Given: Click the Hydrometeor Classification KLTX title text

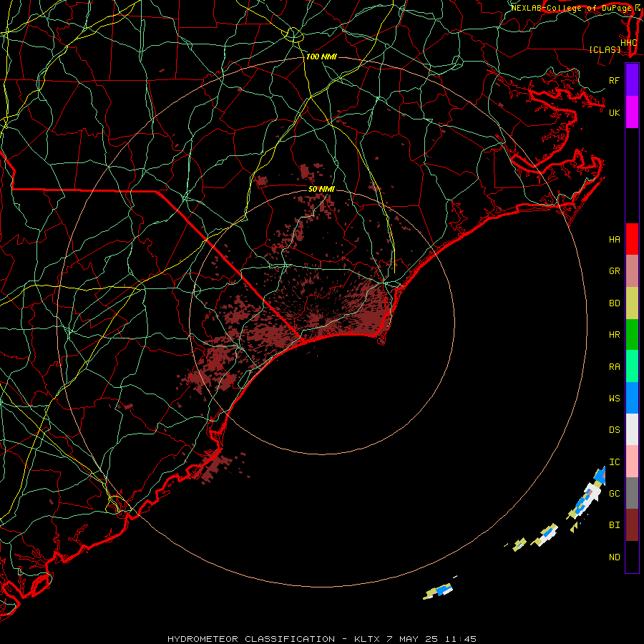Looking at the screenshot, I should click(x=322, y=639).
